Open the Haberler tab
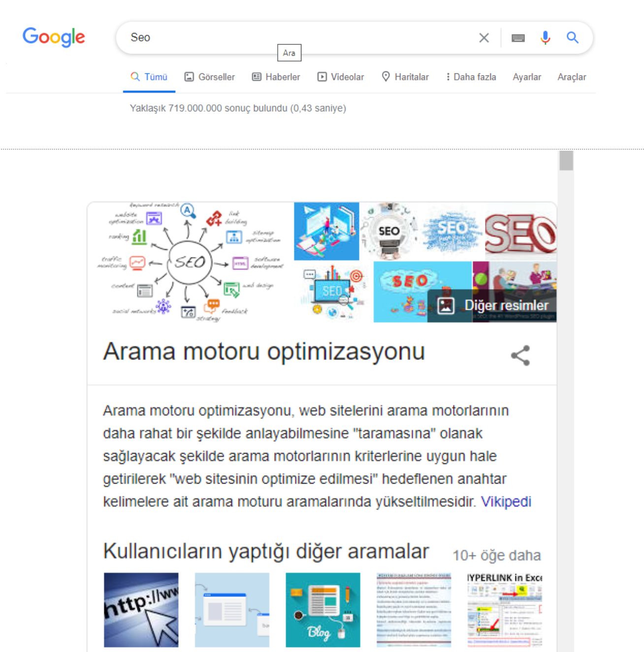 click(x=276, y=77)
